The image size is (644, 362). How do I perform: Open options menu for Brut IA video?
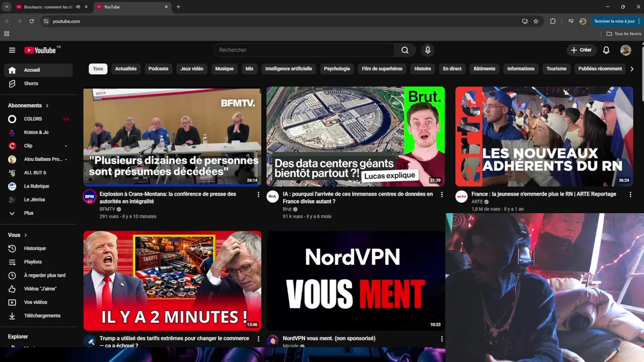tap(442, 195)
